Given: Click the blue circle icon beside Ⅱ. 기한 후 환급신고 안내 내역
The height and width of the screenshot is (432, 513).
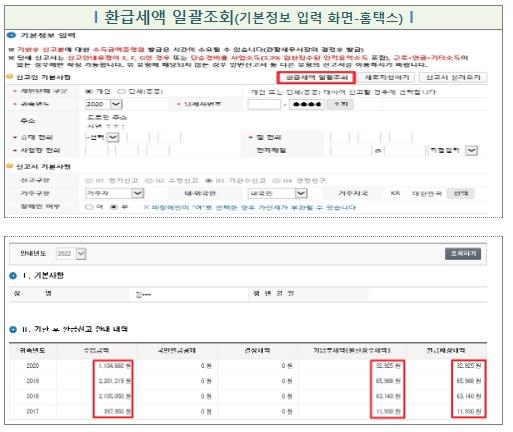Looking at the screenshot, I should pyautogui.click(x=13, y=329).
